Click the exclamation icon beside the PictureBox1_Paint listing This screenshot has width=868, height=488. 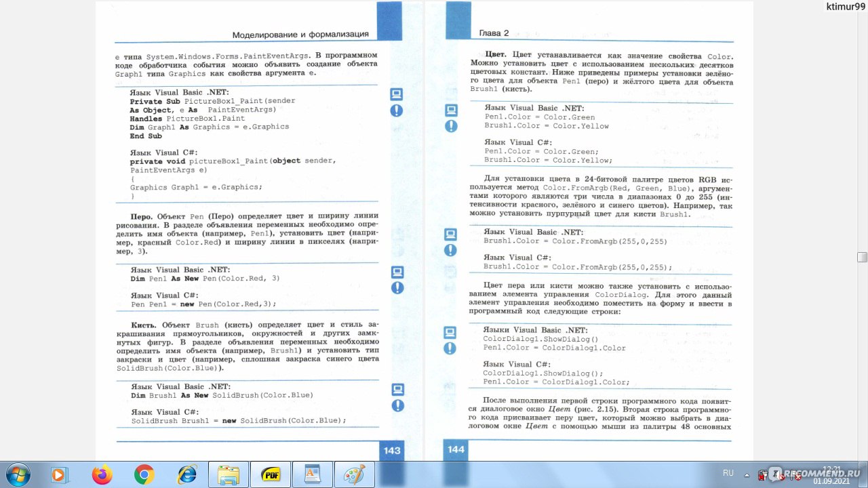point(397,110)
